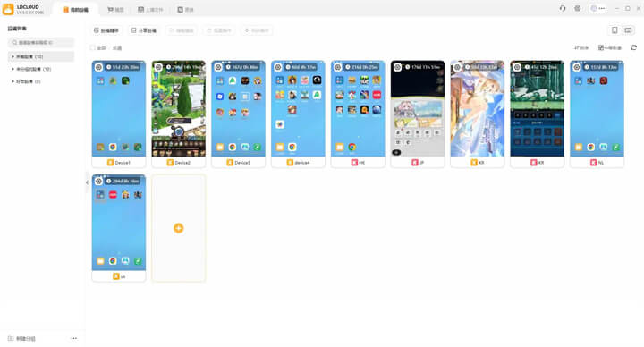Open settings gear on the JP device
Viewport: 644px width, 347px height.
397,67
